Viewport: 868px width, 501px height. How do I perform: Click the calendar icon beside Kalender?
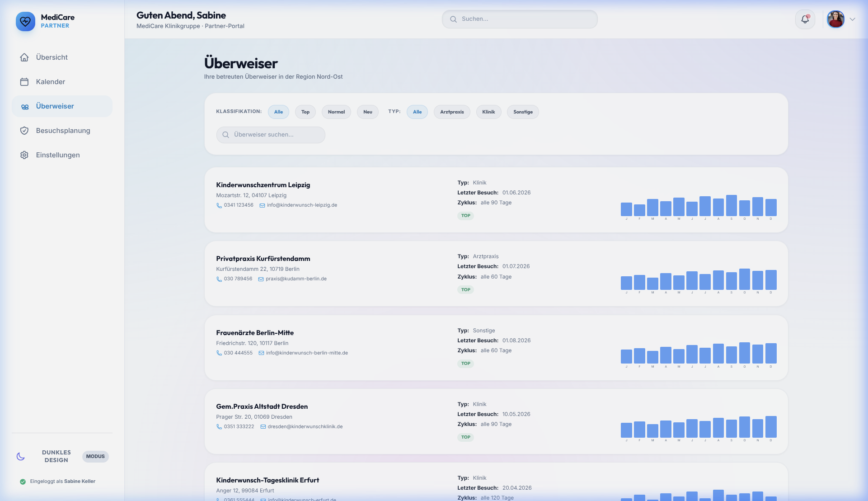(24, 82)
